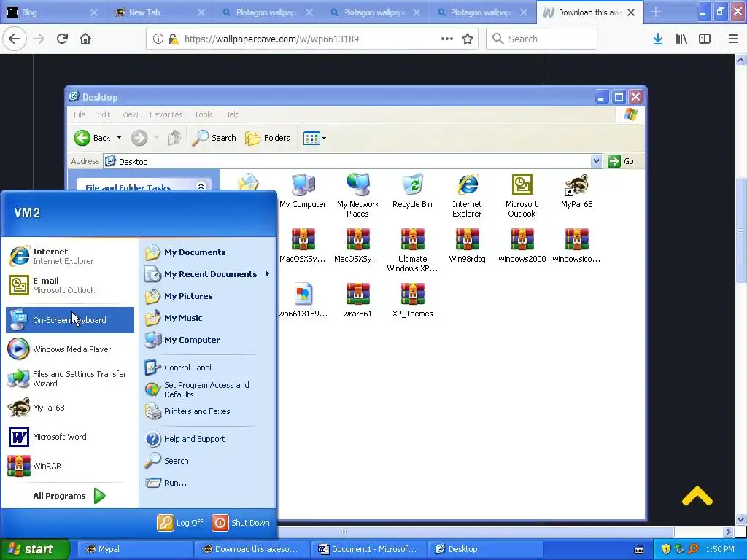Image resolution: width=747 pixels, height=560 pixels.
Task: Expand the Address bar dropdown
Action: point(596,161)
